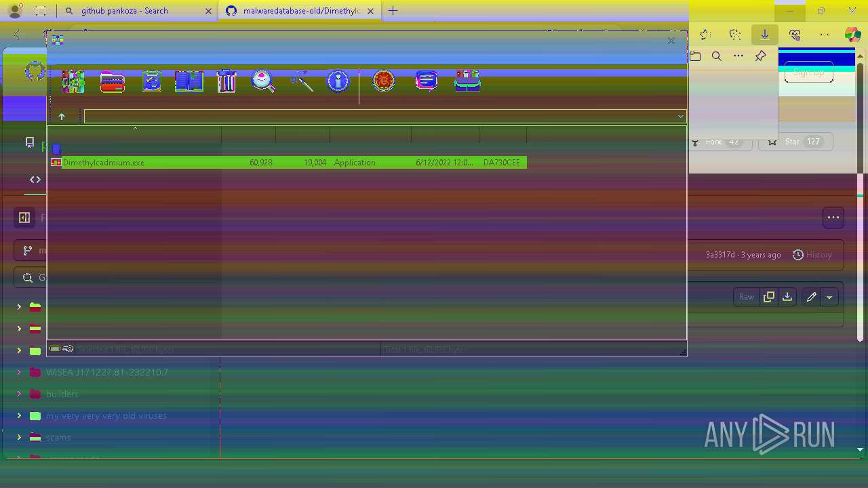
Task: Open the browser settings ellipsis menu
Action: [x=825, y=35]
